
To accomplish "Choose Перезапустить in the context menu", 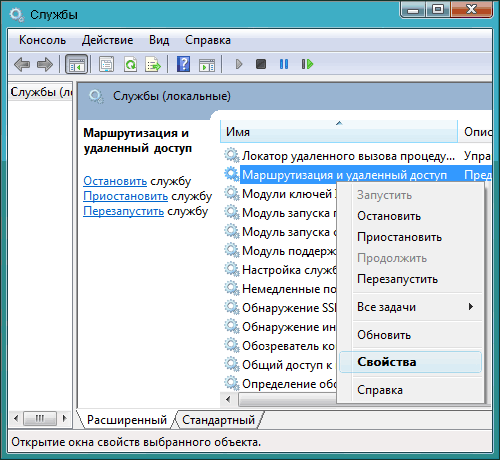I will 411,279.
